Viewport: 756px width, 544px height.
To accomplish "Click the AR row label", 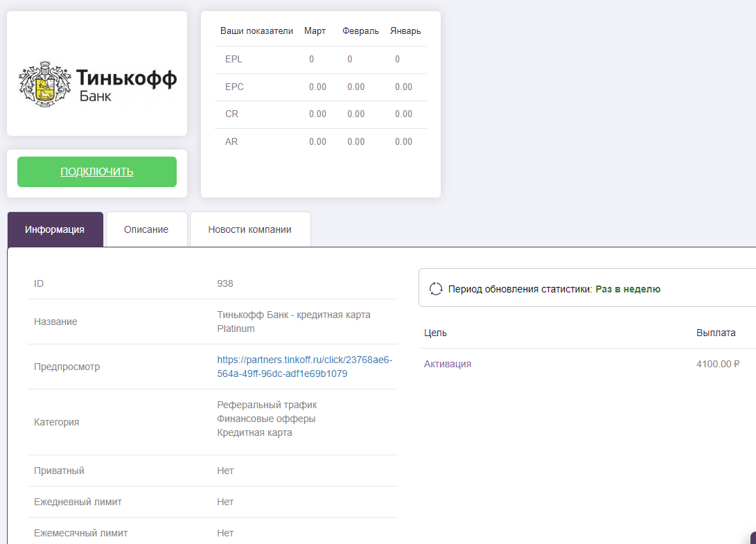I will click(231, 142).
